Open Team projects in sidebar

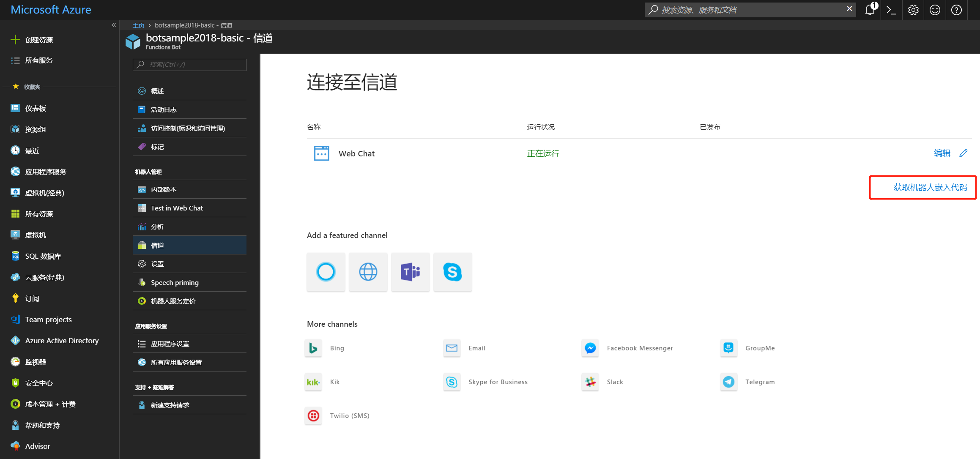(x=48, y=320)
